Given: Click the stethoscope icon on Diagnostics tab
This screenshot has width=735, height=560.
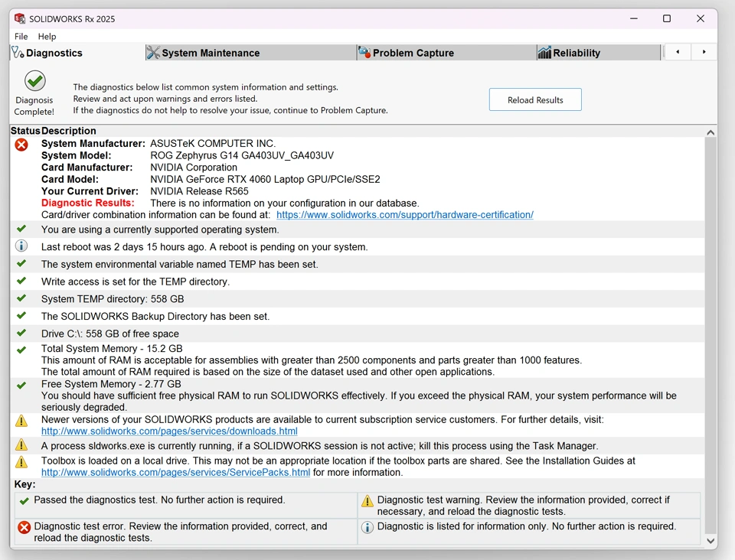Looking at the screenshot, I should pos(18,53).
